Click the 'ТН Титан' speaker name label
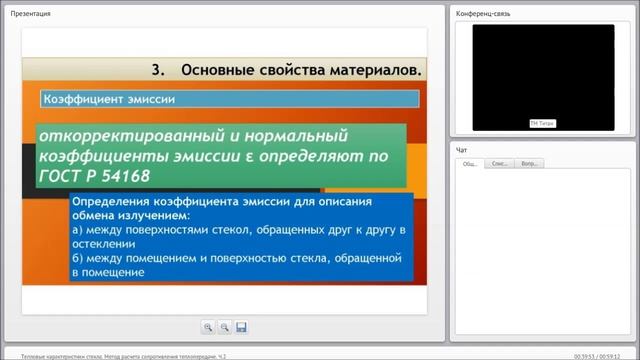 [x=542, y=123]
